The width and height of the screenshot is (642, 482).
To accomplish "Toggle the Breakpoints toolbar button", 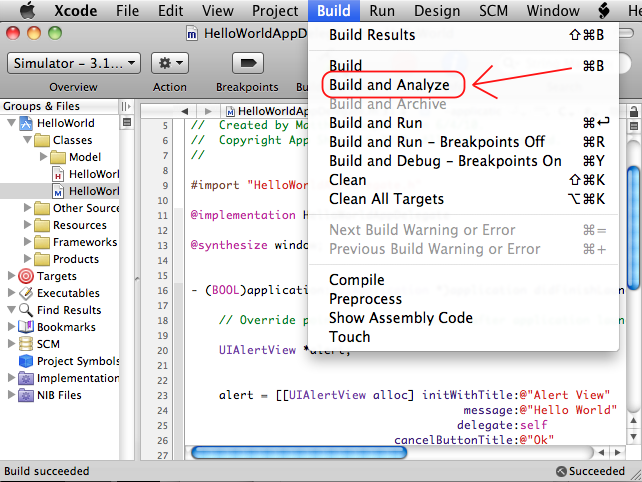I will click(x=248, y=63).
